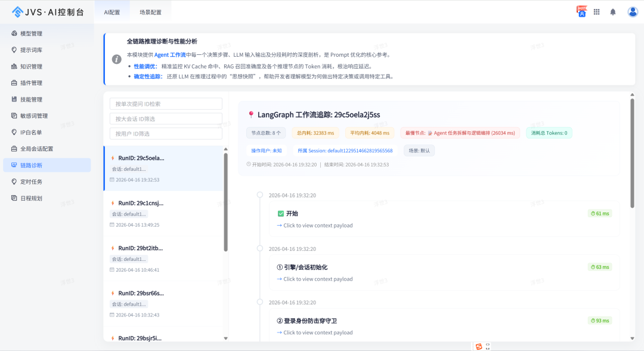Select run RunID: 29bsr66s...
Viewport: 644px width, 351px height.
(164, 304)
